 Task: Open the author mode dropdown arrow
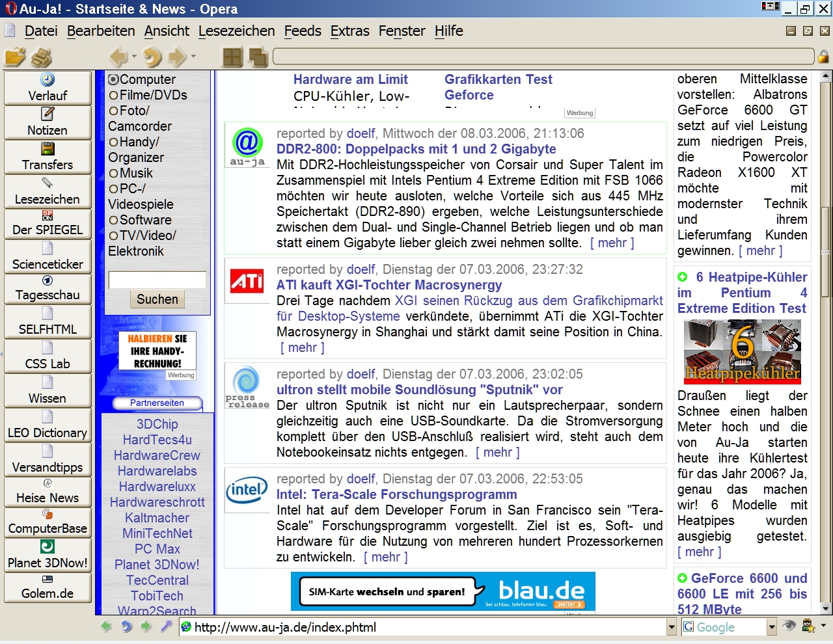(823, 626)
